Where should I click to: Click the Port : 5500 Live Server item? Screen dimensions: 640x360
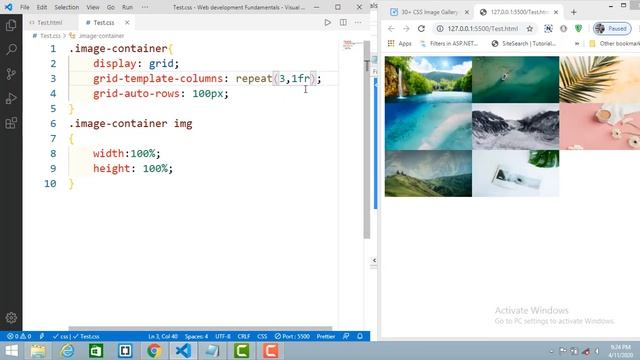(292, 336)
